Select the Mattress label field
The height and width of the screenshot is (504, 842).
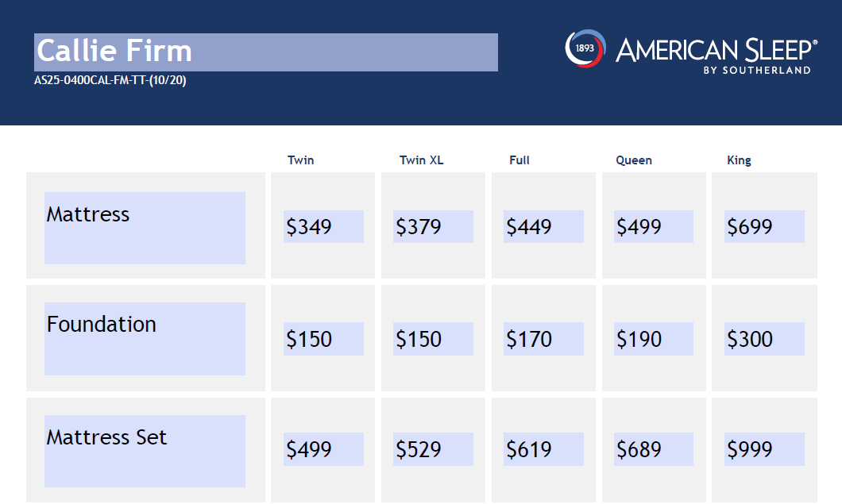(x=145, y=228)
